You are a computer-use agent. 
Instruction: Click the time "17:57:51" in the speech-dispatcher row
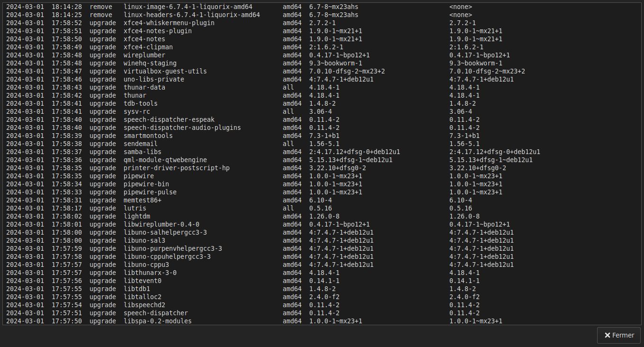(x=67, y=313)
